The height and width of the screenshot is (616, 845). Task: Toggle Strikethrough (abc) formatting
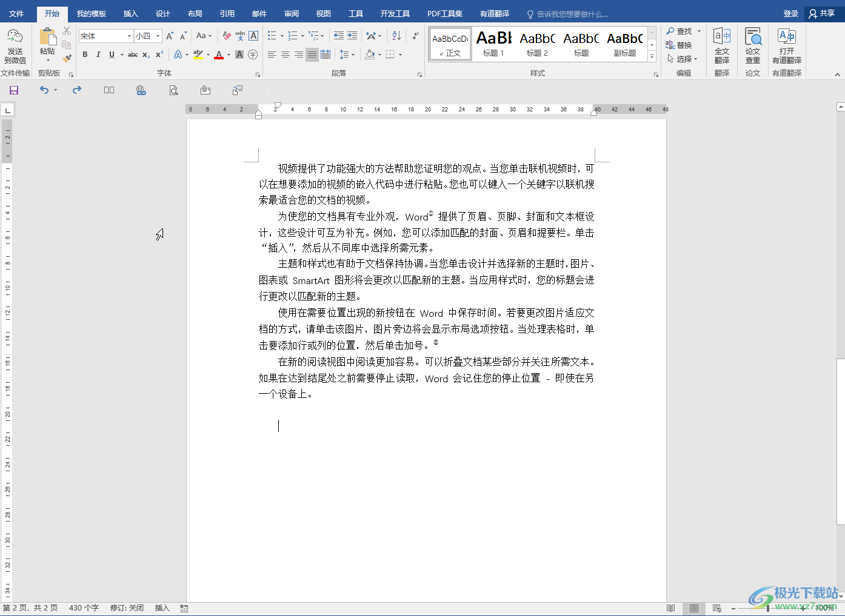click(133, 55)
